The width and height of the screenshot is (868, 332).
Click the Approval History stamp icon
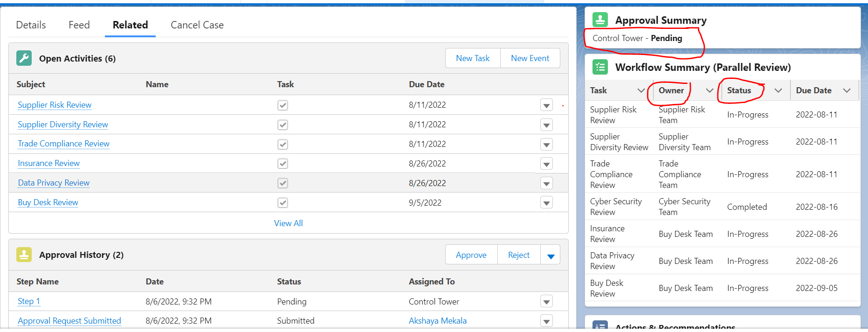coord(24,255)
